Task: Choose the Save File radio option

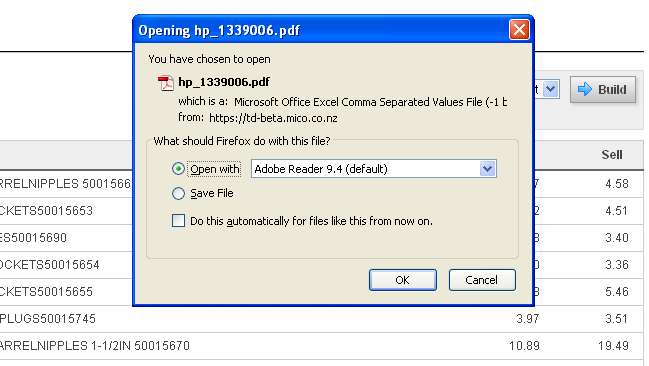Action: click(x=178, y=193)
